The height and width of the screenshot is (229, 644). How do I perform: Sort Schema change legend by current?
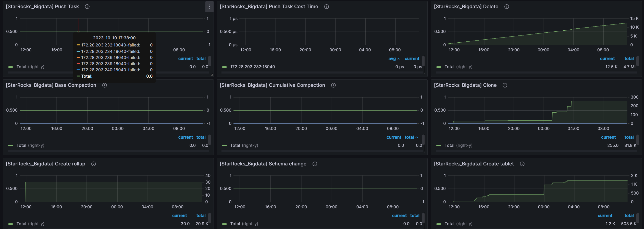(x=399, y=216)
